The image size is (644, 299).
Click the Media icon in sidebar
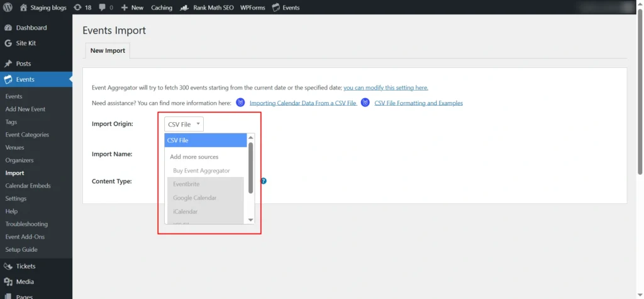(8, 282)
